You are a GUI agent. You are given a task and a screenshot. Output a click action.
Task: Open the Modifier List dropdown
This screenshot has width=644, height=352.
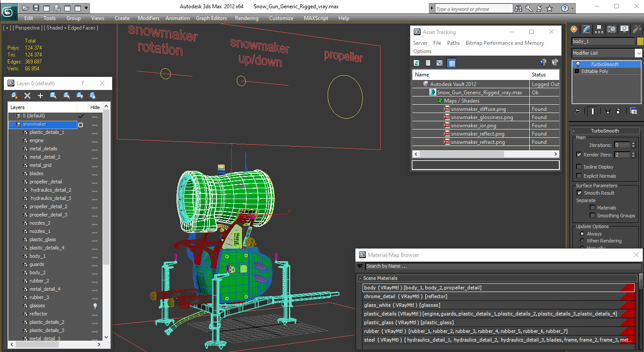638,53
